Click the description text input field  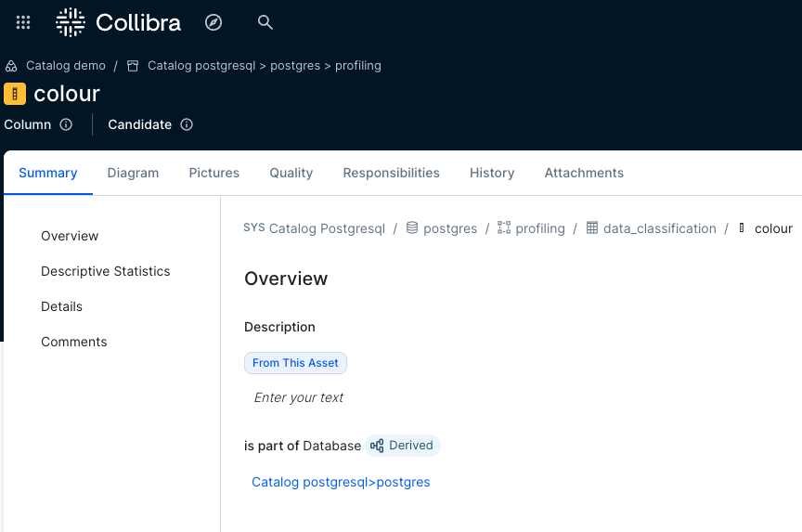click(x=299, y=397)
